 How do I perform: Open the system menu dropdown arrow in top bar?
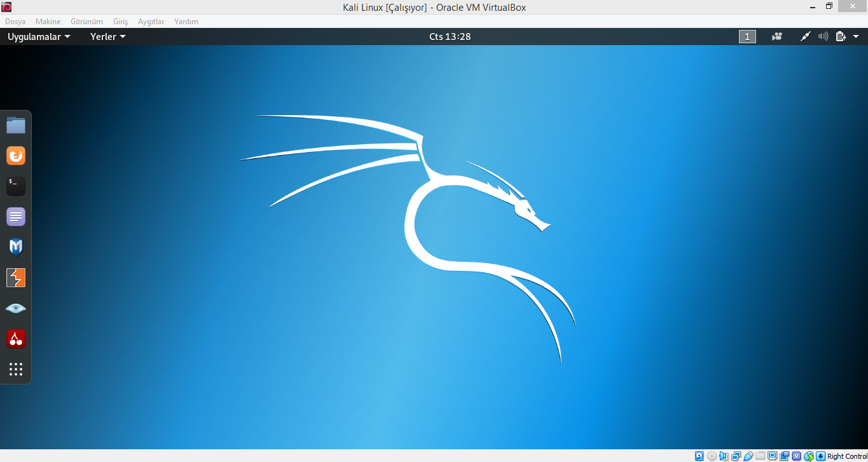coord(856,37)
